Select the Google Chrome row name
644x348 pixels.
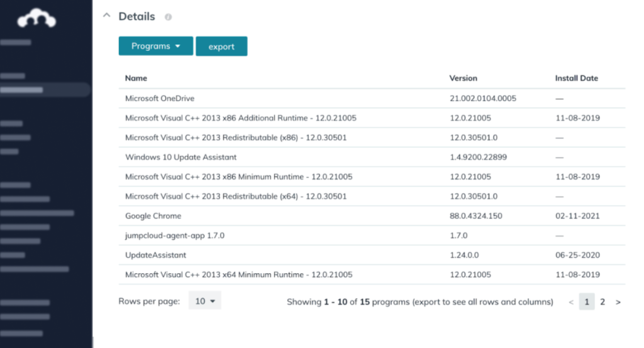click(153, 216)
